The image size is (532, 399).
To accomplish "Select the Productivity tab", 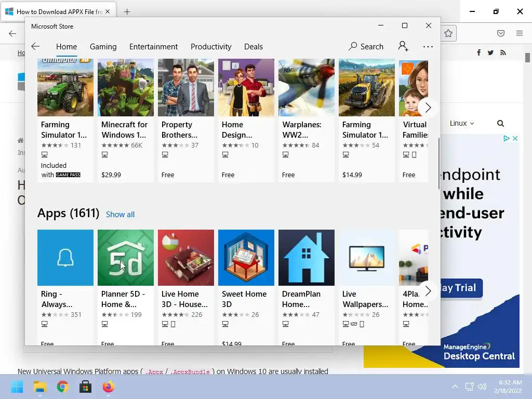I will pos(211,46).
